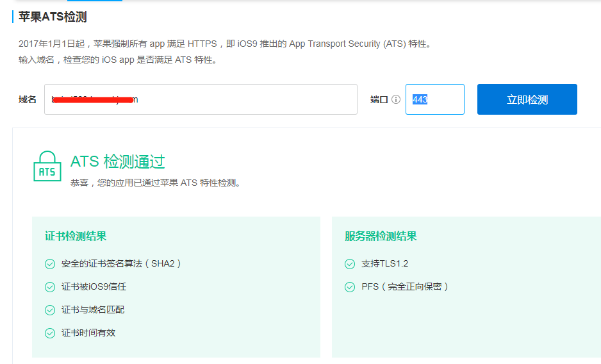The image size is (601, 364).
Task: Click the text 支持TLS1.2
Action: 385,263
